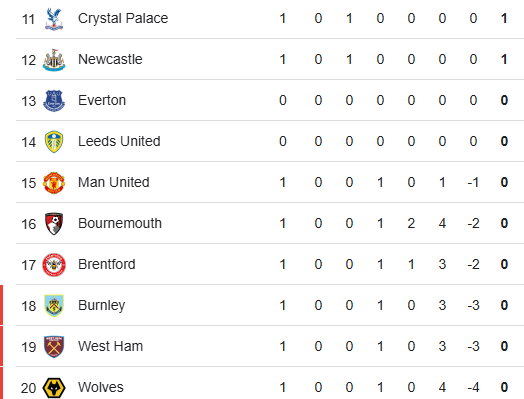Click the Burnley club crest
The height and width of the screenshot is (399, 524).
click(x=54, y=305)
